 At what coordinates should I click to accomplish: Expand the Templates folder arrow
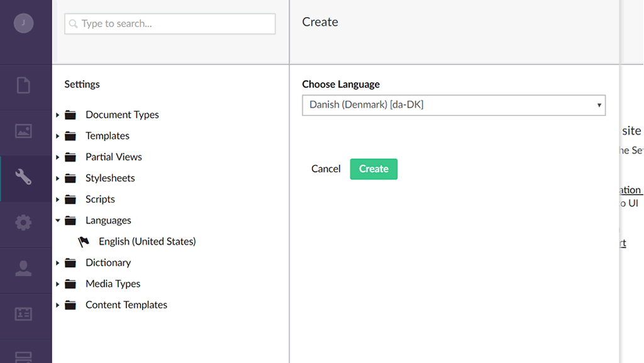click(x=58, y=136)
